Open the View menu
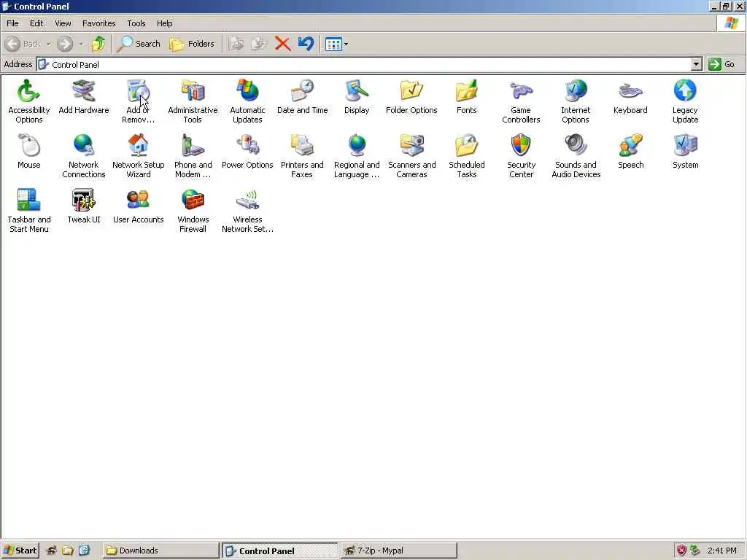747x560 pixels. (63, 23)
